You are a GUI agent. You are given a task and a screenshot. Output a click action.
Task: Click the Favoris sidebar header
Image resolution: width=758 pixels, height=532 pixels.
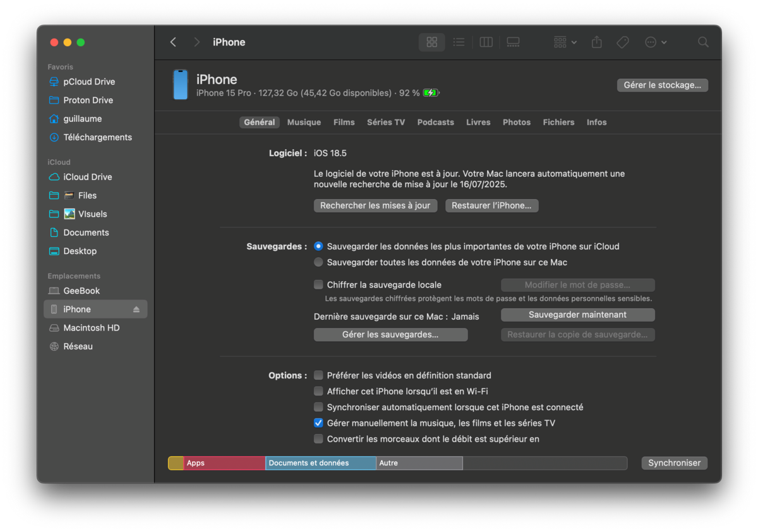coord(61,67)
